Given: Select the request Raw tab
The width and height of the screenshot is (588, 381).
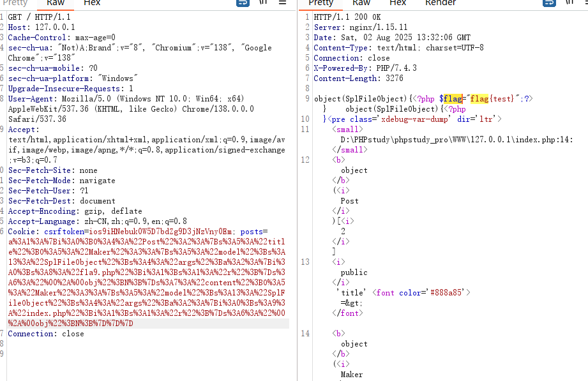Looking at the screenshot, I should [x=56, y=3].
